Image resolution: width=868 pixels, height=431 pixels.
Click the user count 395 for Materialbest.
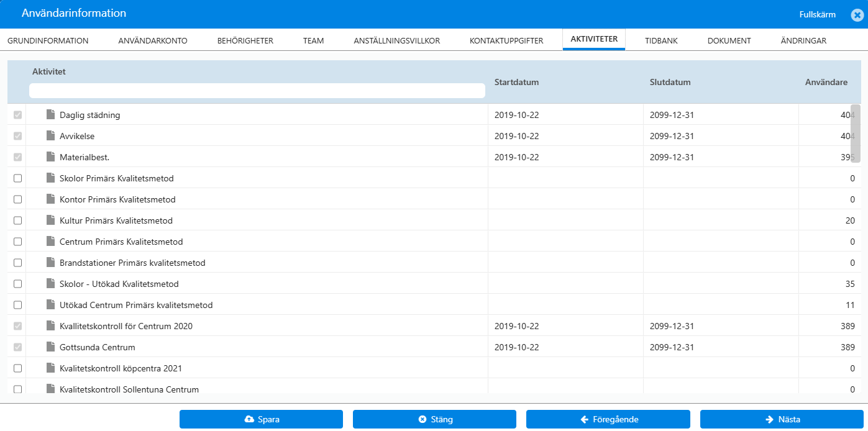[x=847, y=157]
